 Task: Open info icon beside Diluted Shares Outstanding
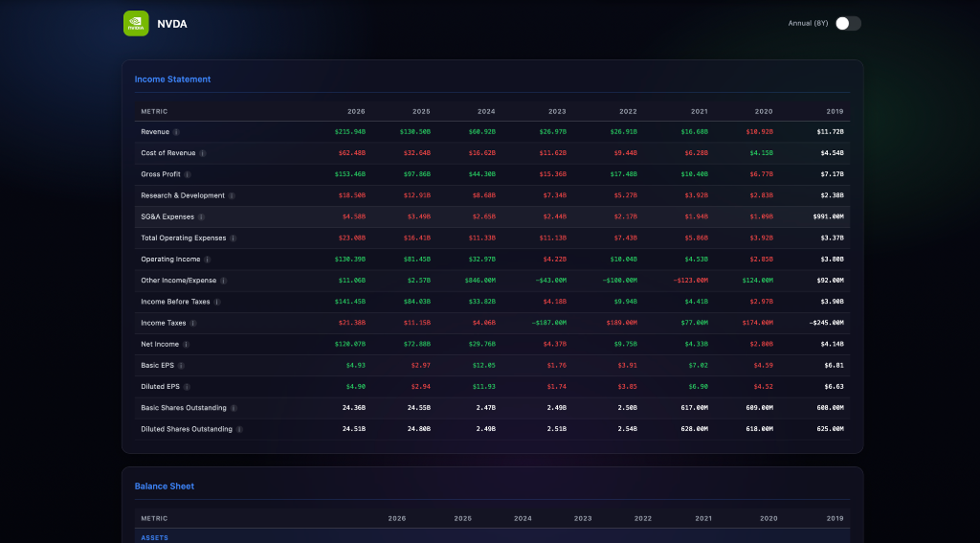click(239, 430)
